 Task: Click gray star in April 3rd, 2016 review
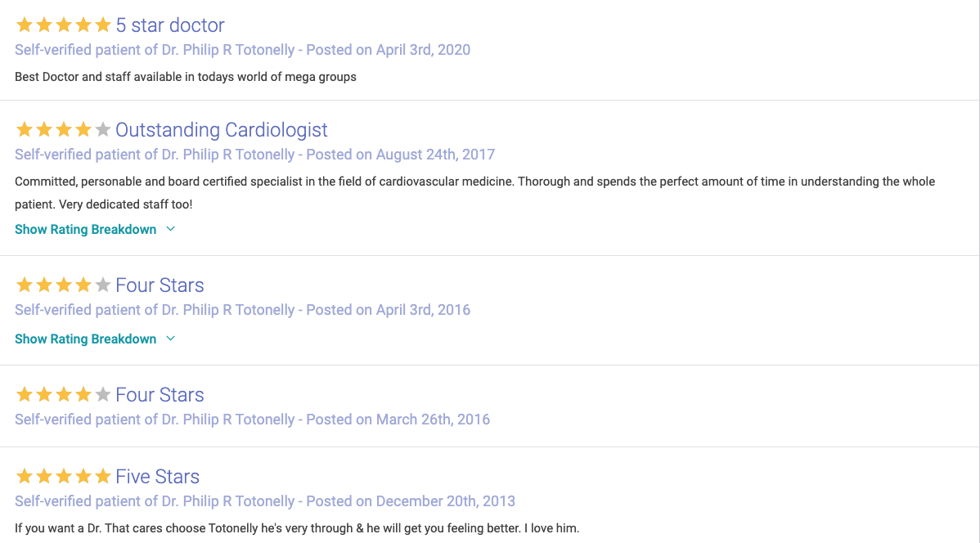click(103, 285)
